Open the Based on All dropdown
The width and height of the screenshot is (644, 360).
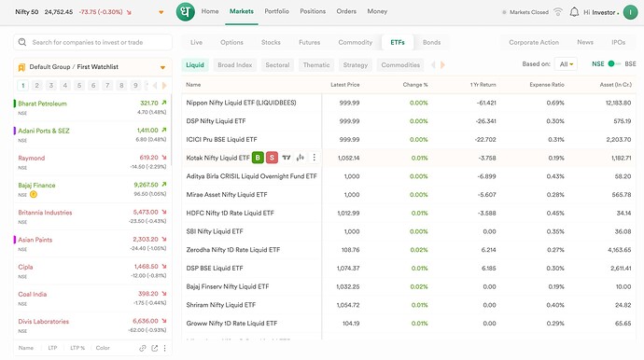(x=566, y=64)
